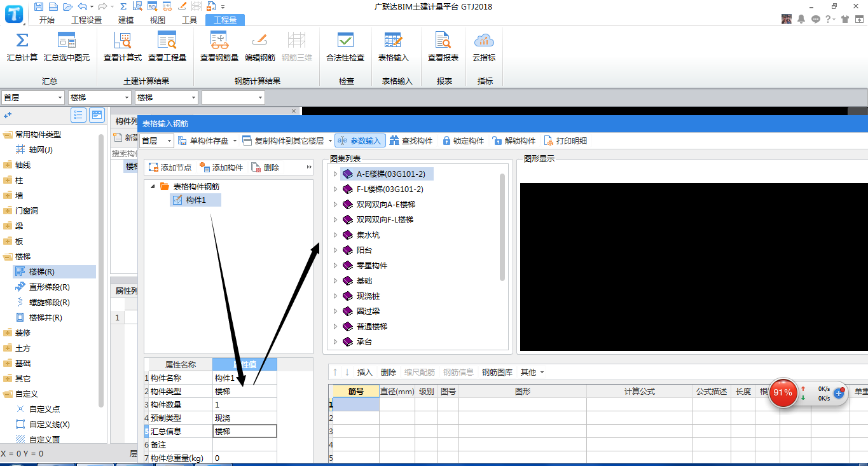Click 构件数量 value cell

(245, 404)
